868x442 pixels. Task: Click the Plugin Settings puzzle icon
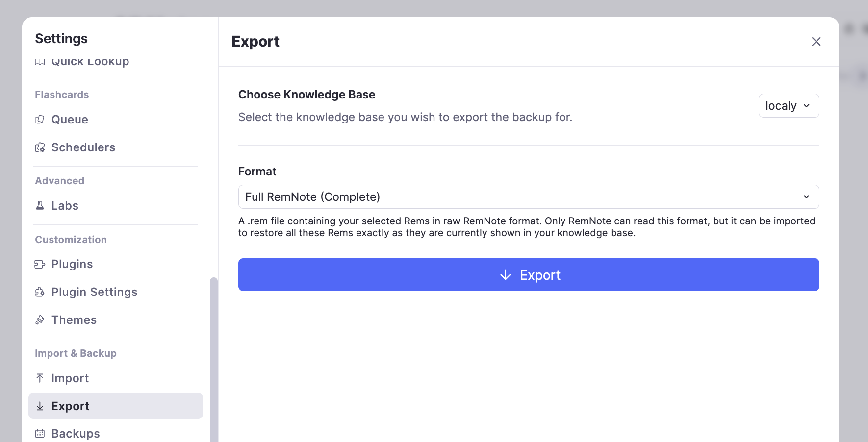pyautogui.click(x=40, y=293)
